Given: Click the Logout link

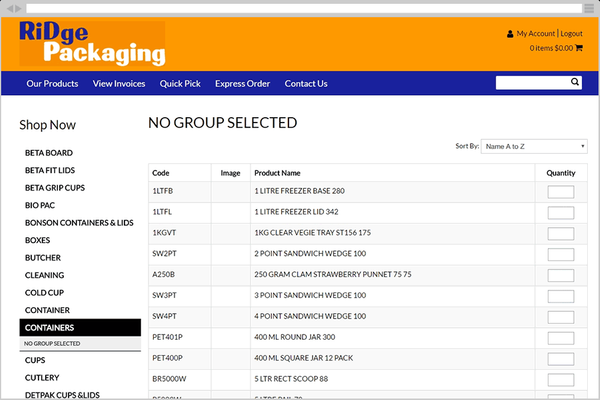Looking at the screenshot, I should (x=571, y=34).
